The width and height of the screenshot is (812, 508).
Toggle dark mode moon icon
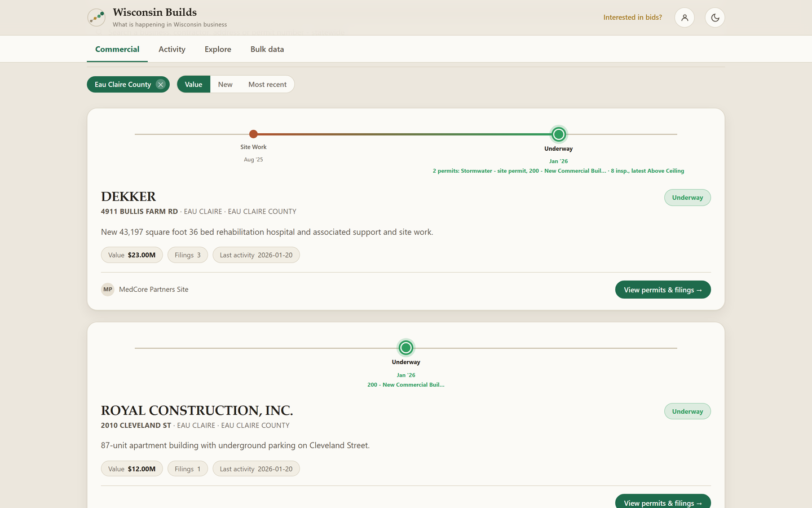pos(715,17)
